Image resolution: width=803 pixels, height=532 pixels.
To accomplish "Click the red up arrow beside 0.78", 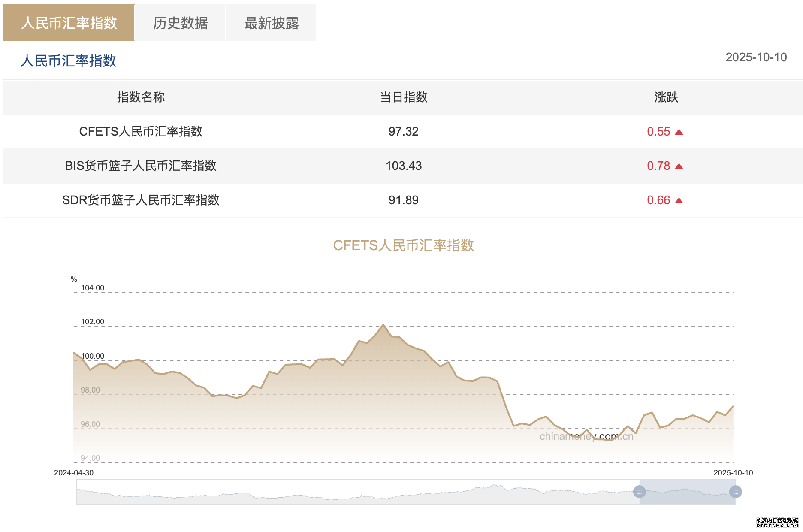I will 679,166.
